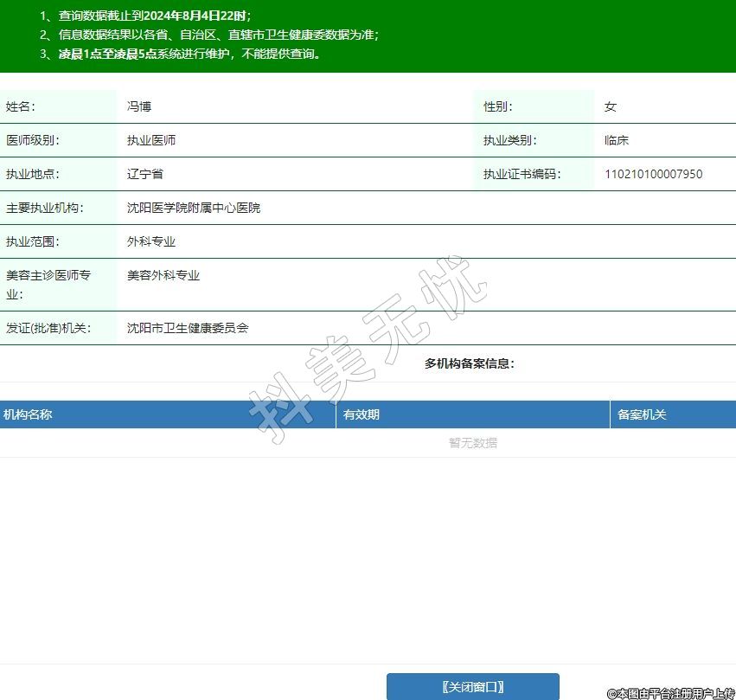Viewport: 736px width, 700px height.
Task: Click the 姓名 field label
Action: [x=21, y=106]
